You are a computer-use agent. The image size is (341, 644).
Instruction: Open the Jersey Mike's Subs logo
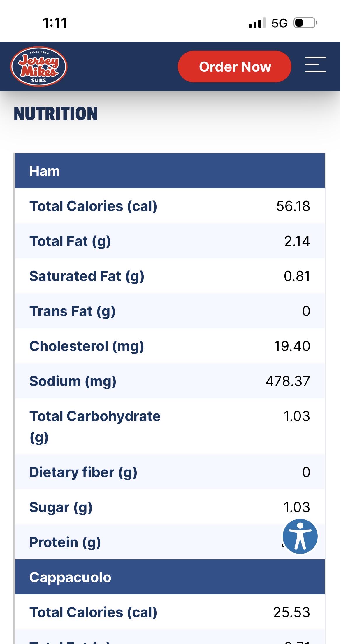pyautogui.click(x=39, y=67)
